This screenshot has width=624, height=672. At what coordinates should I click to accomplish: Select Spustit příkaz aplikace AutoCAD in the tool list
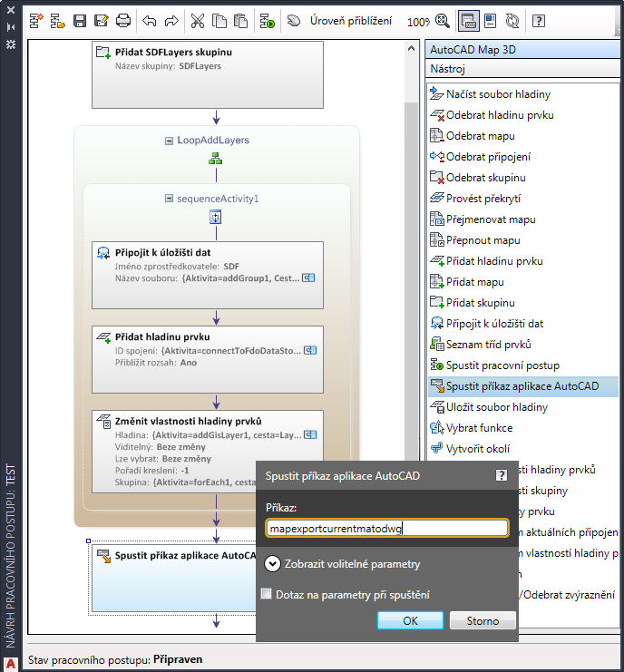coord(522,386)
